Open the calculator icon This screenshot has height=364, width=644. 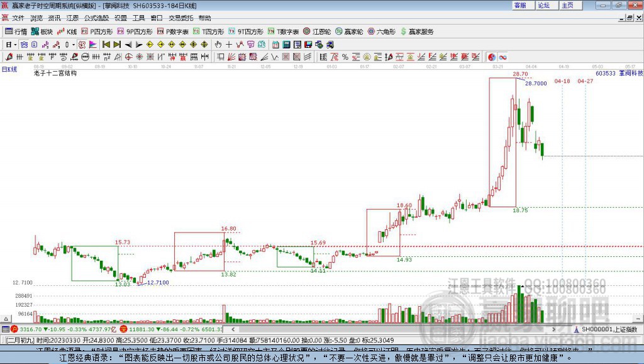point(287,45)
